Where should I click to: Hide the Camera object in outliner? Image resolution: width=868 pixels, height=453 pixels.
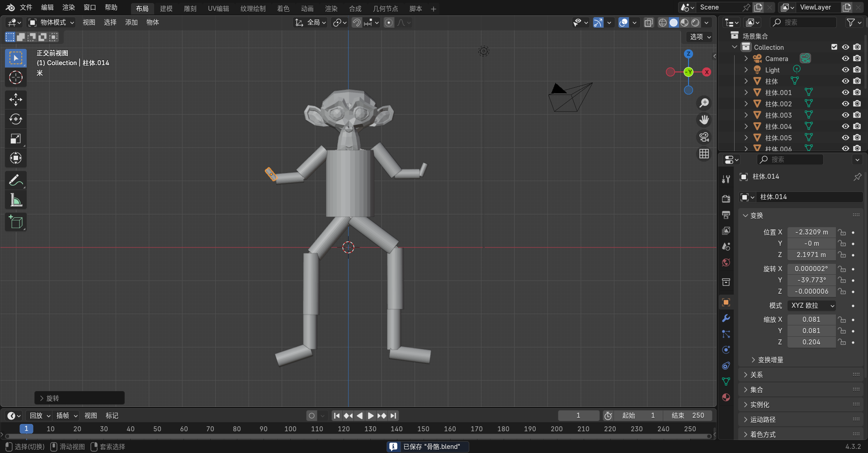point(845,58)
